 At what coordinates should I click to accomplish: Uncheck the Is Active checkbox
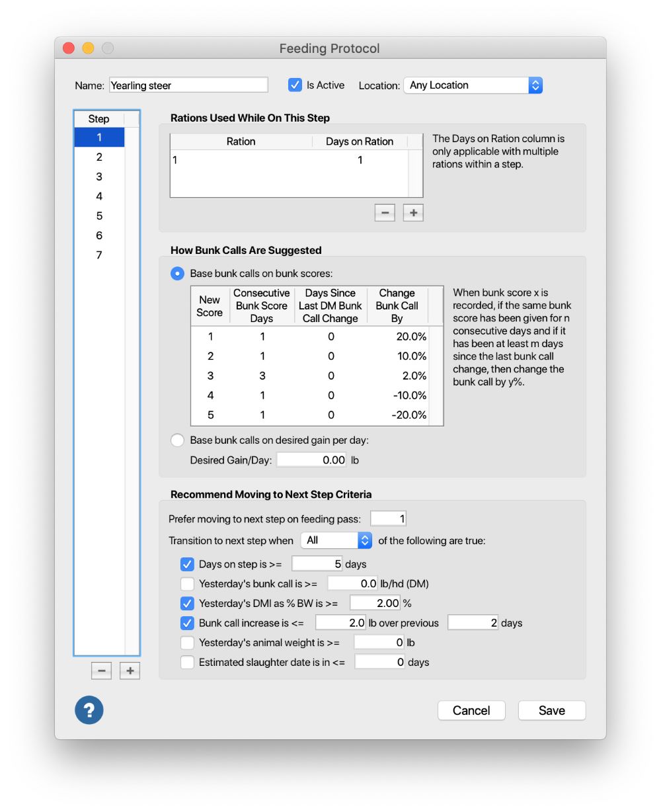coord(295,85)
